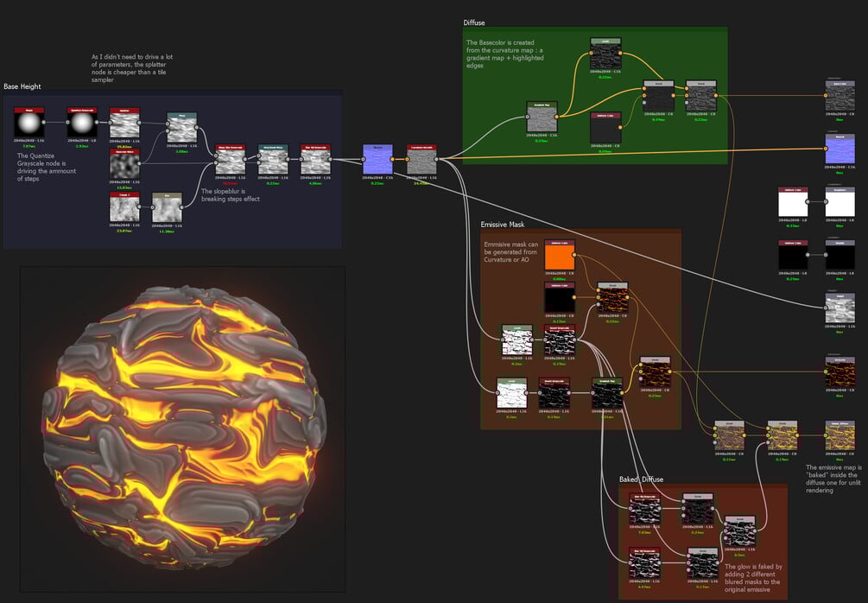This screenshot has width=868, height=603.
Task: Select the upper Blend node in Baked_Diffuse
Action: pos(698,509)
